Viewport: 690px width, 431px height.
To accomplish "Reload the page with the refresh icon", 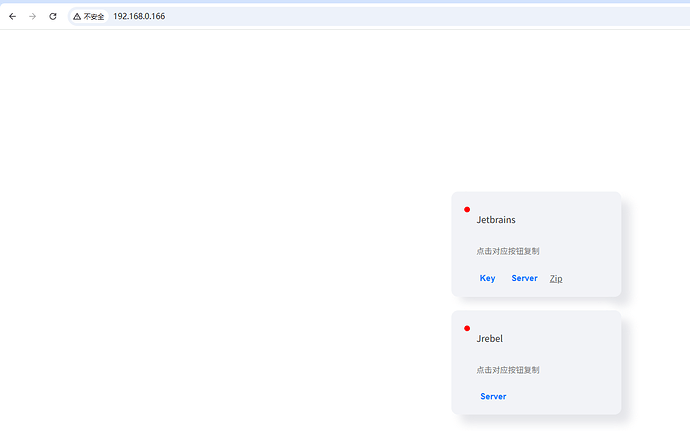I will tap(53, 16).
